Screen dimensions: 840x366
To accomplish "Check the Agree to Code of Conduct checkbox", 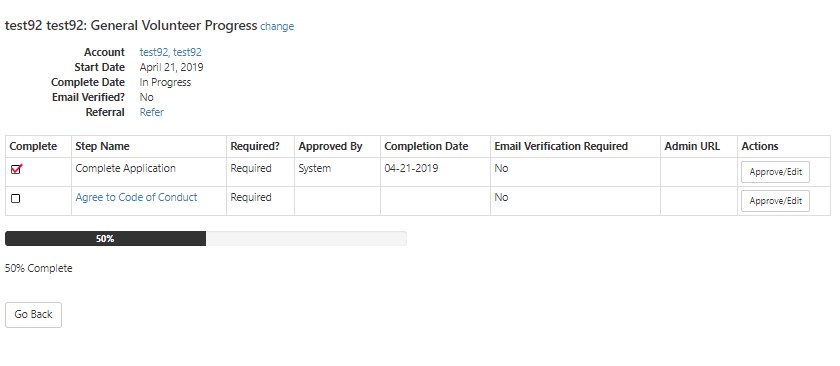I will (16, 198).
